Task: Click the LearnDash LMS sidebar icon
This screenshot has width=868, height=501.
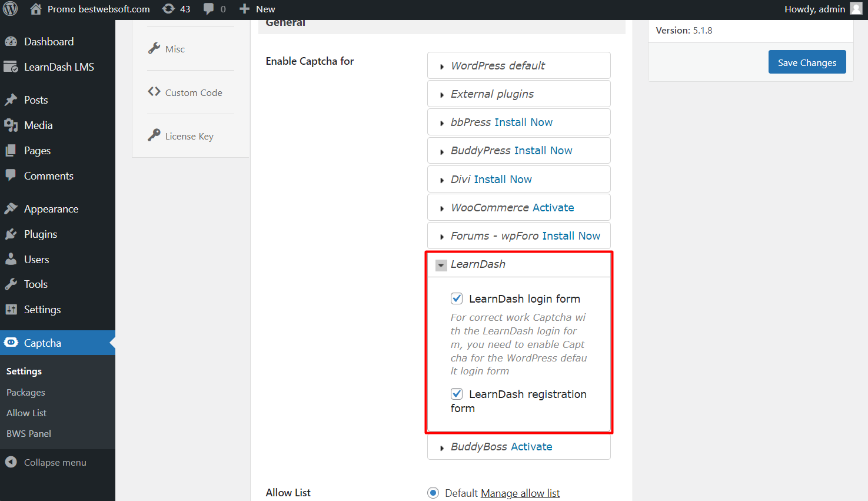Action: [x=11, y=67]
